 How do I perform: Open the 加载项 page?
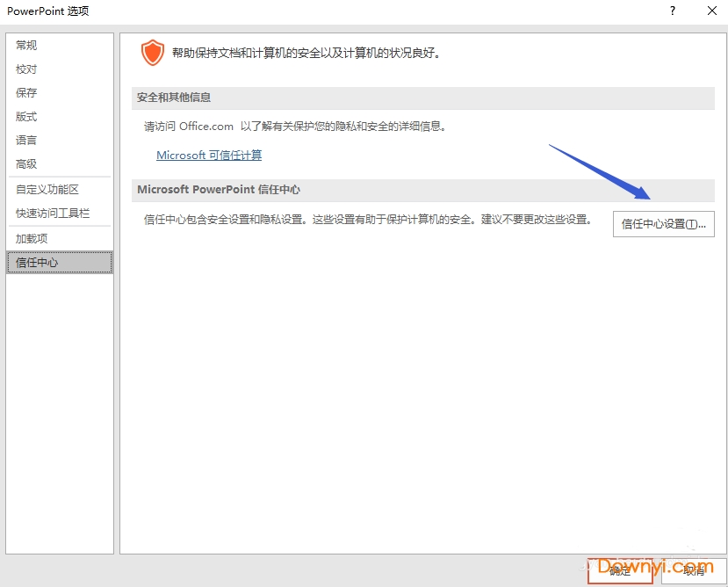[32, 239]
